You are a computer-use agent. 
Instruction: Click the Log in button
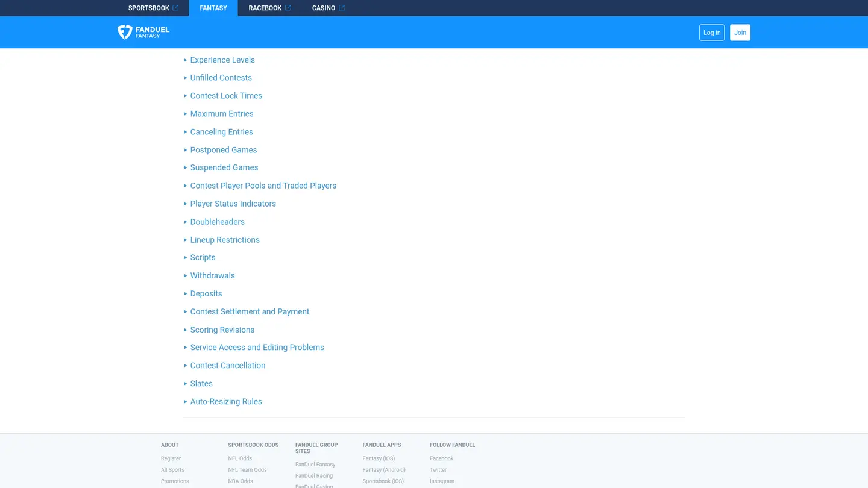click(x=712, y=33)
